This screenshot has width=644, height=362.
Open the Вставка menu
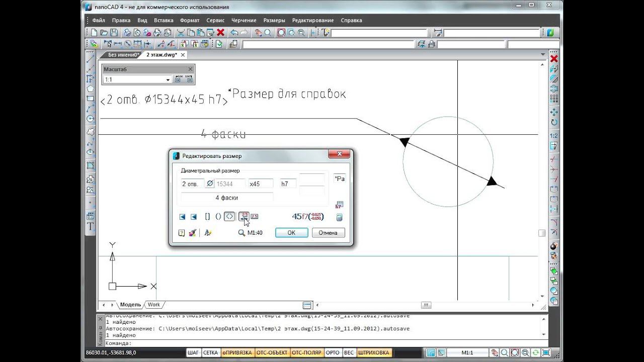click(164, 21)
